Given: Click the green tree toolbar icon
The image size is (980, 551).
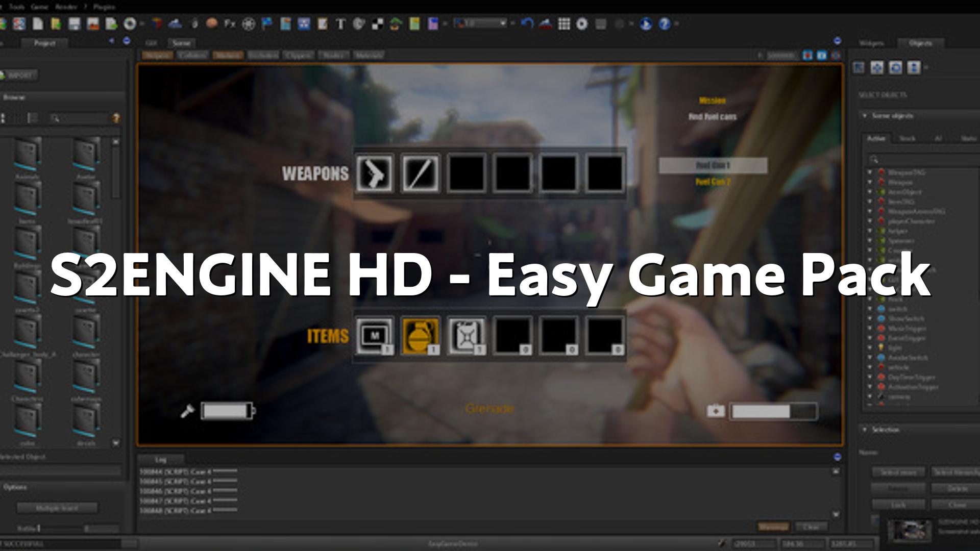Looking at the screenshot, I should (x=396, y=24).
